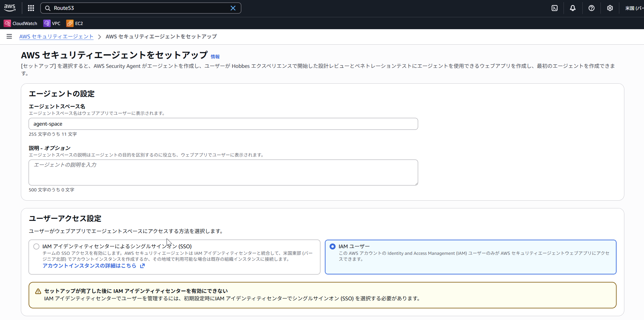Screen dimensions: 644x320
Task: Click the 255 文字のうち 11 文字 counter
Action: click(x=53, y=134)
